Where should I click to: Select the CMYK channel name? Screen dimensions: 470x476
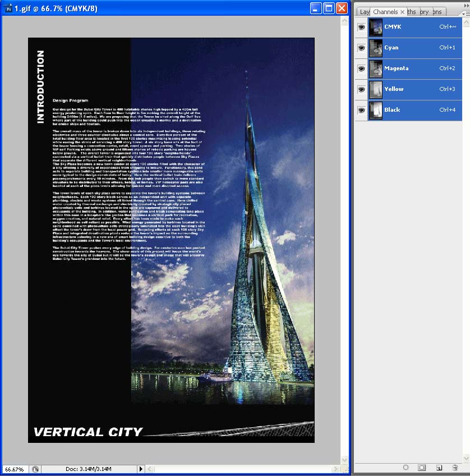[x=393, y=27]
